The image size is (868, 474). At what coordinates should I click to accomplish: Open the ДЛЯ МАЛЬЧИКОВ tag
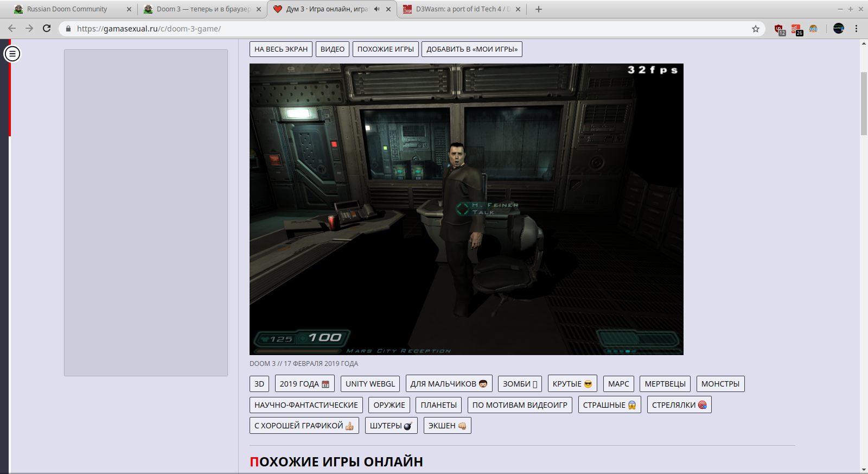click(x=449, y=384)
